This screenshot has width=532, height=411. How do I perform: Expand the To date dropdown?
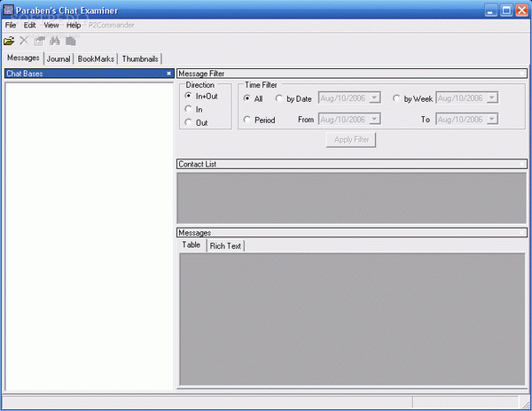pos(491,119)
